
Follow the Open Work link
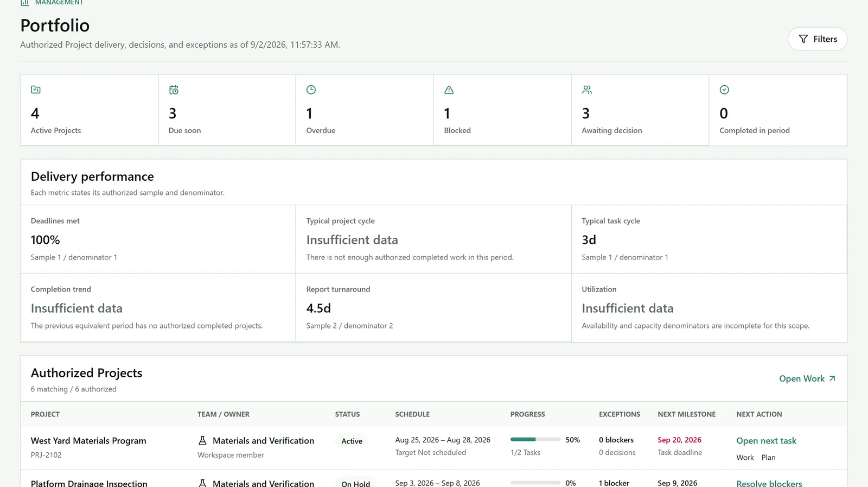[x=807, y=378]
